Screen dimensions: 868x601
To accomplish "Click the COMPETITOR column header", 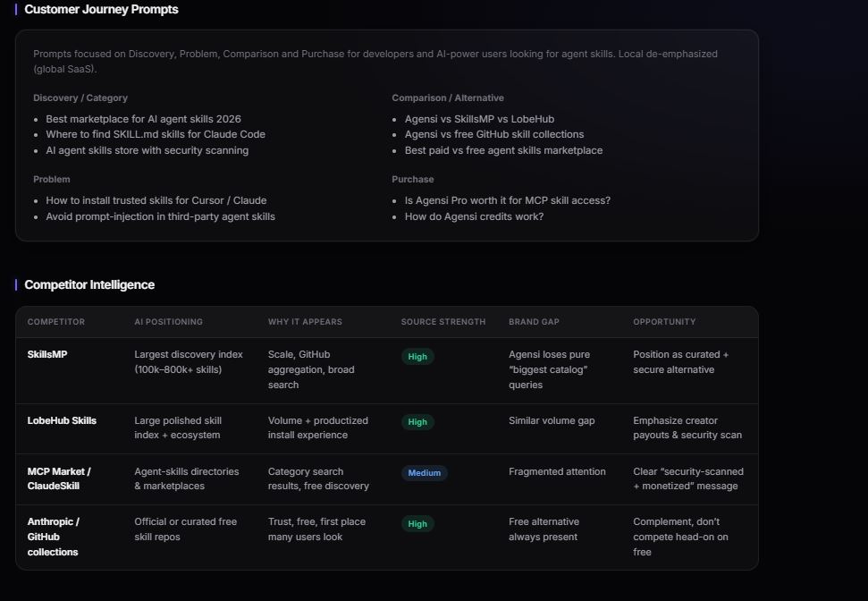I will click(x=56, y=322).
